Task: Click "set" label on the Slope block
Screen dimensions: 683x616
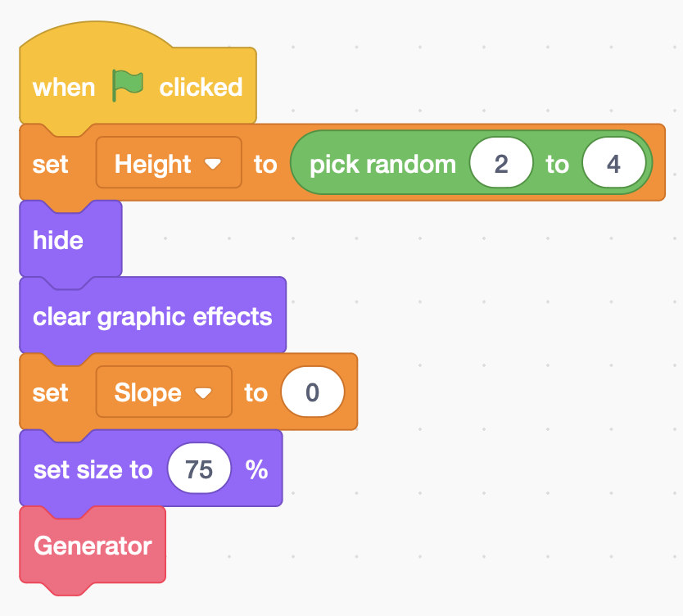Action: [51, 393]
